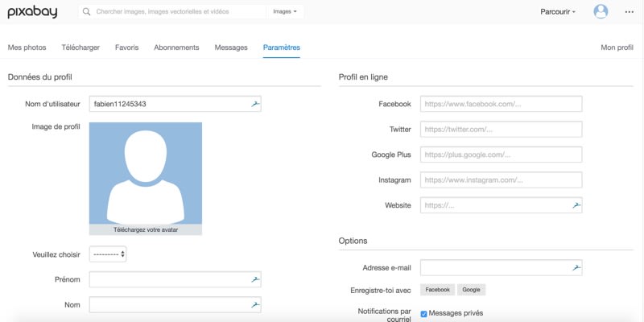This screenshot has width=644, height=322.
Task: Click the Google Plus URL field
Action: [x=501, y=155]
